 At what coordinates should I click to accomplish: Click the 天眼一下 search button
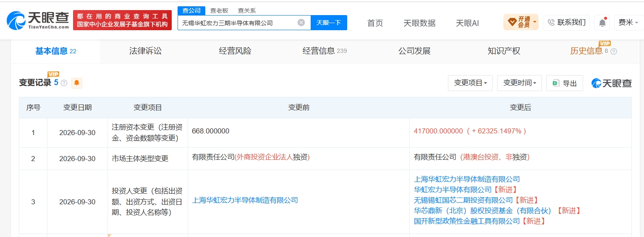(329, 23)
